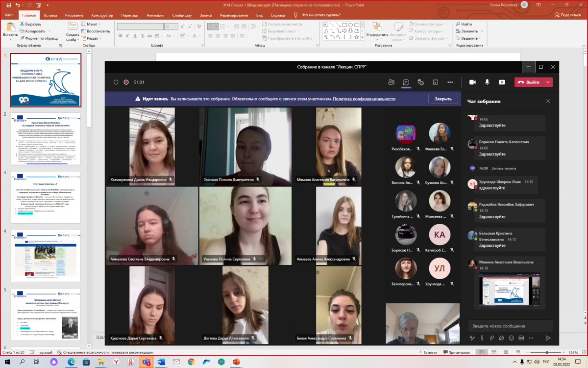Open reactions icon in Teams toolbar
Image resolution: width=588 pixels, height=368 pixels.
420,82
